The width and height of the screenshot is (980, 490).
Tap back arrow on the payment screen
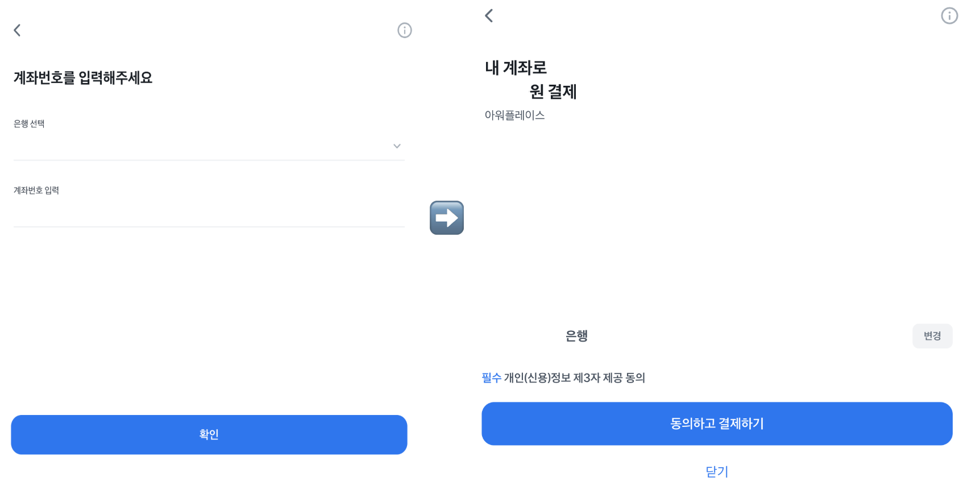click(489, 15)
